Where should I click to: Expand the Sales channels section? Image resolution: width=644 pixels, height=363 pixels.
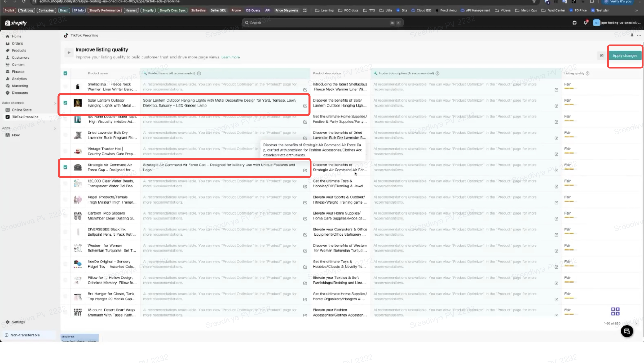tap(55, 103)
